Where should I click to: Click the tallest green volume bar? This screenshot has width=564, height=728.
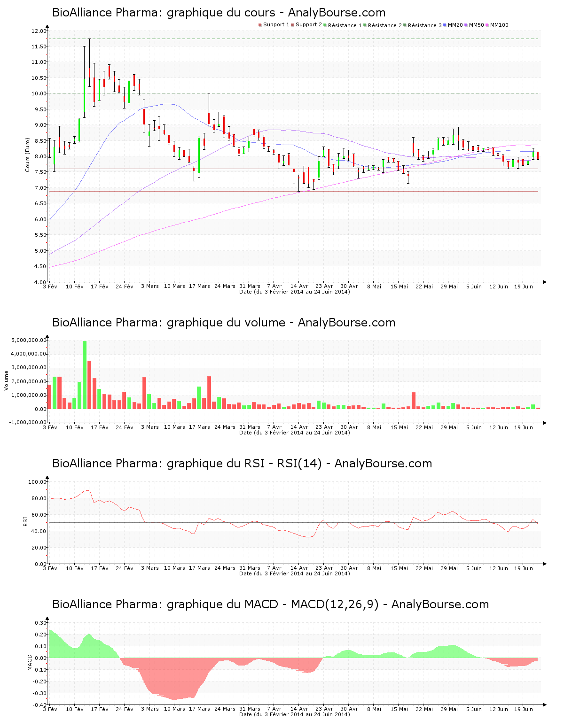coord(85,375)
